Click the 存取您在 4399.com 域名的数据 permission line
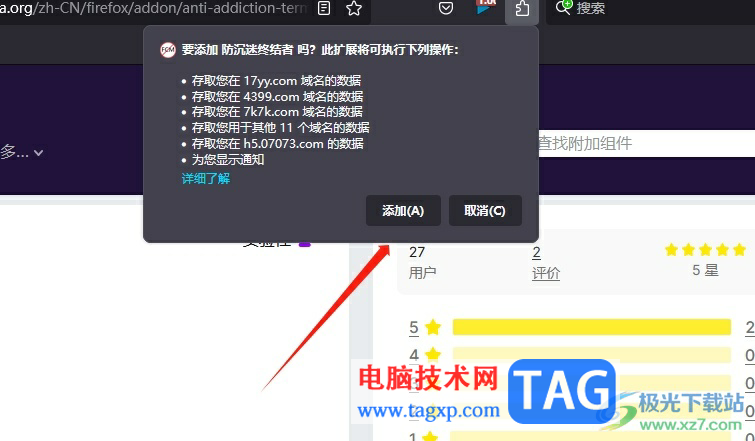This screenshot has width=755, height=441. click(x=277, y=96)
